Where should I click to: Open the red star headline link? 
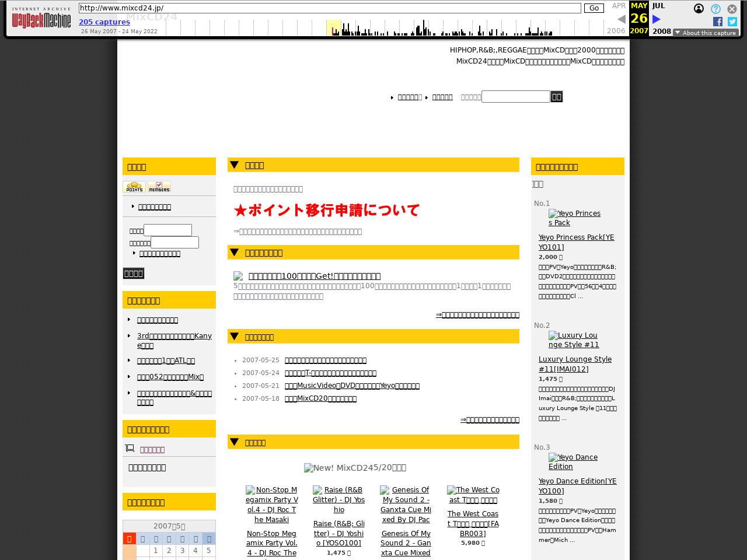[x=326, y=210]
